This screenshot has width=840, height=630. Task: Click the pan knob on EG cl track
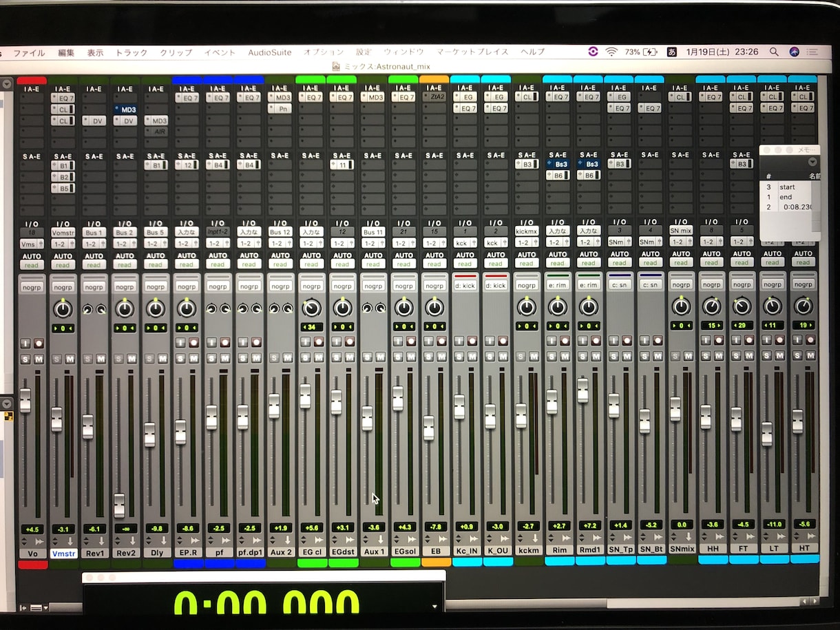(311, 308)
